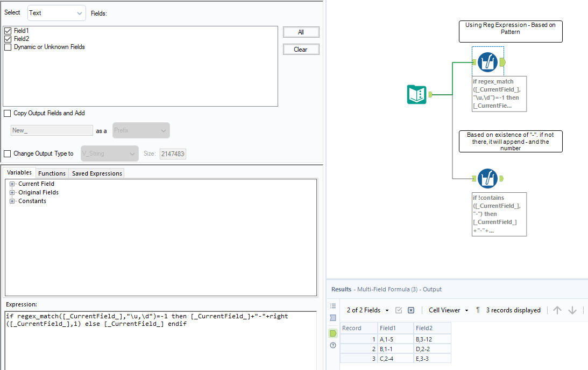Select the Input Data tool on canvas
The height and width of the screenshot is (370, 588).
pyautogui.click(x=415, y=94)
